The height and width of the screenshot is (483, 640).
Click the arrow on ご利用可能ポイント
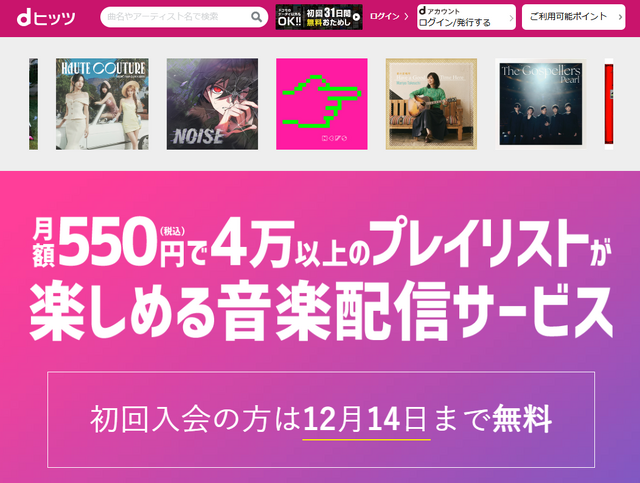[620, 17]
